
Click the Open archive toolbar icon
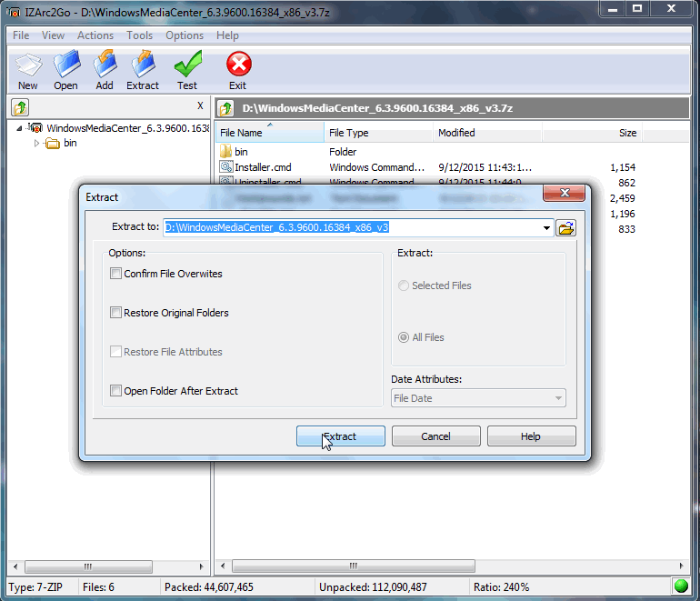pyautogui.click(x=66, y=64)
